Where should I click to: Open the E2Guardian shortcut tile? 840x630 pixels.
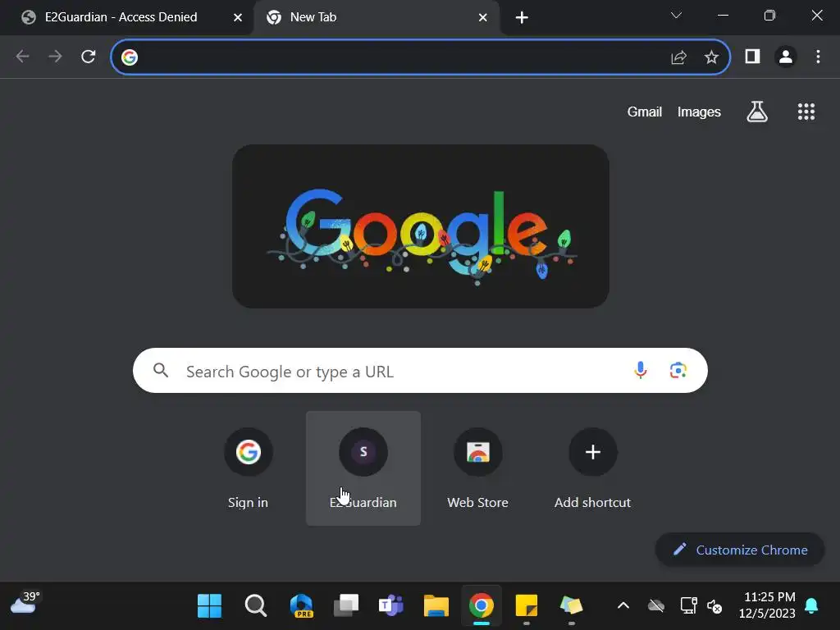pyautogui.click(x=363, y=468)
